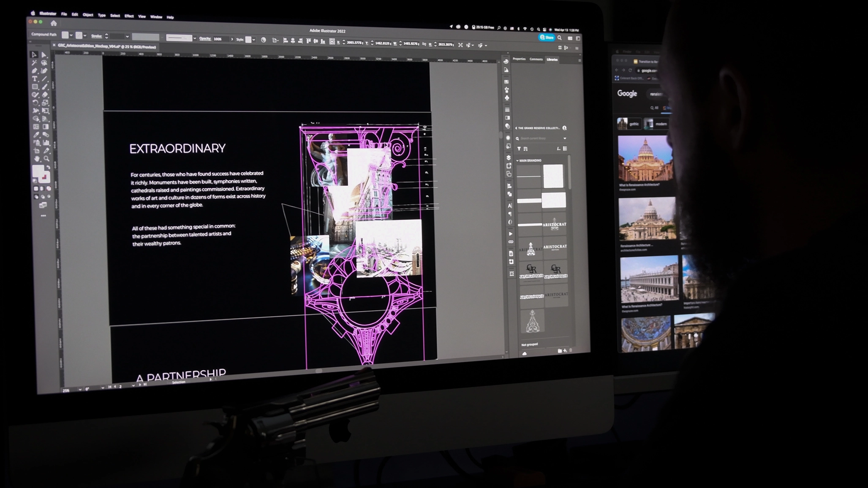
Task: Set the color mode to None
Action: (x=49, y=189)
